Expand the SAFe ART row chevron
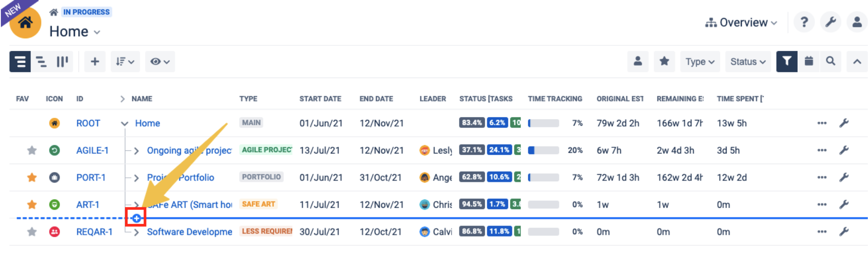Viewport: 868px width, 254px height. coord(137,204)
